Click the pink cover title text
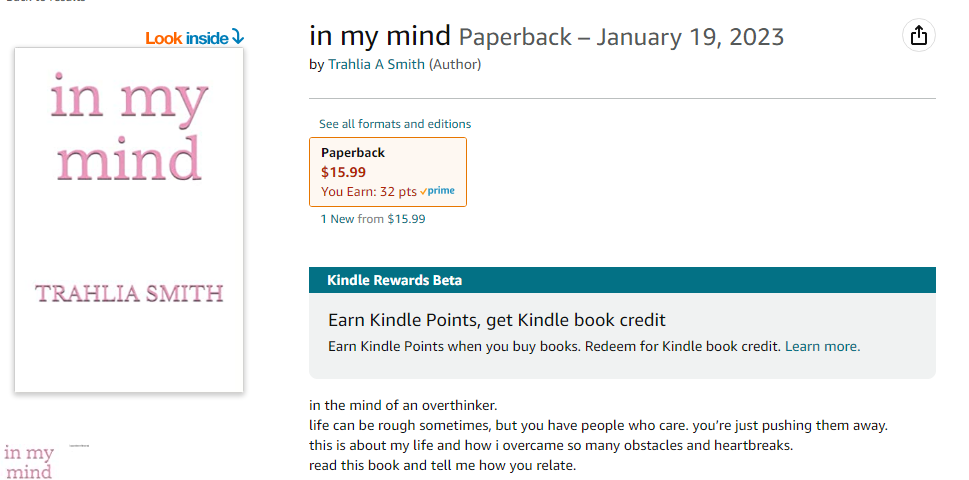Screen dimensions: 969x480 129,127
